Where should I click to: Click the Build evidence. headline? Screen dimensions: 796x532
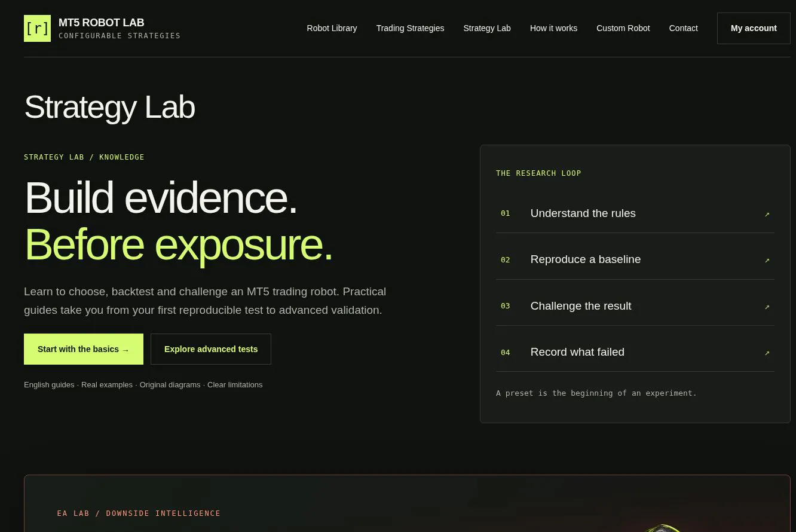[161, 197]
